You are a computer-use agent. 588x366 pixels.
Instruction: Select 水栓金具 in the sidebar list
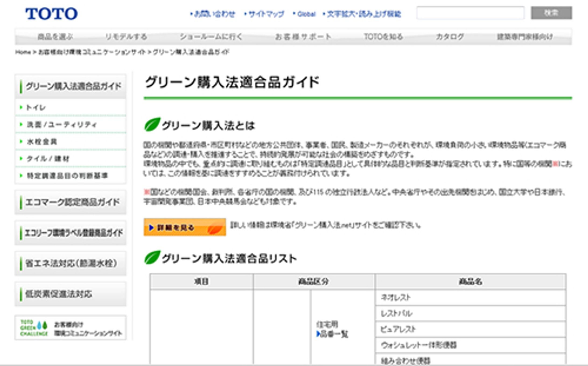[42, 142]
